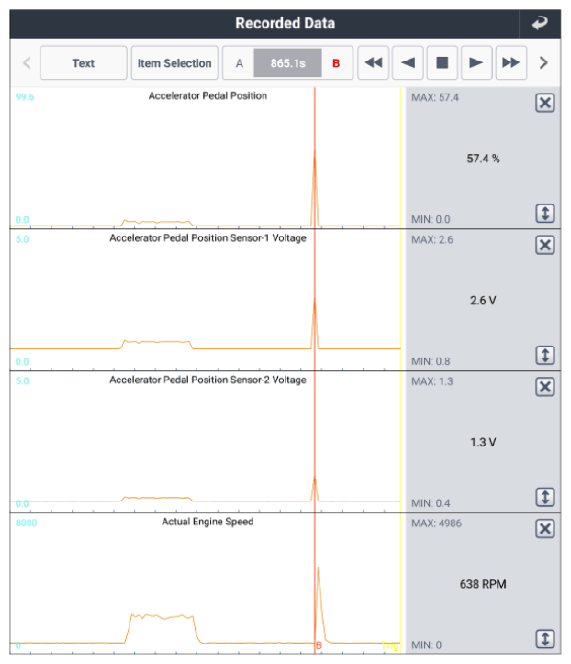Play the recorded data forward
The width and height of the screenshot is (571, 664).
click(x=477, y=63)
